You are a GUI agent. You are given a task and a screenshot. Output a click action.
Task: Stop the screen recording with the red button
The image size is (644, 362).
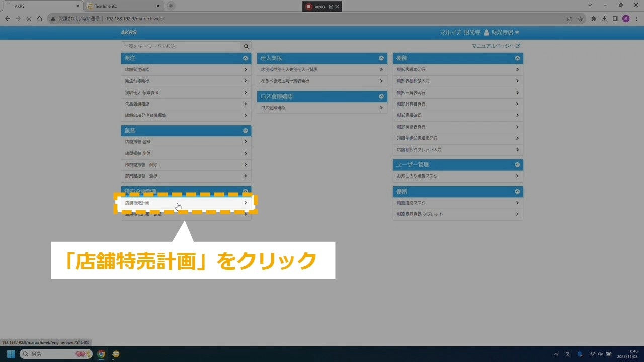[x=309, y=7]
